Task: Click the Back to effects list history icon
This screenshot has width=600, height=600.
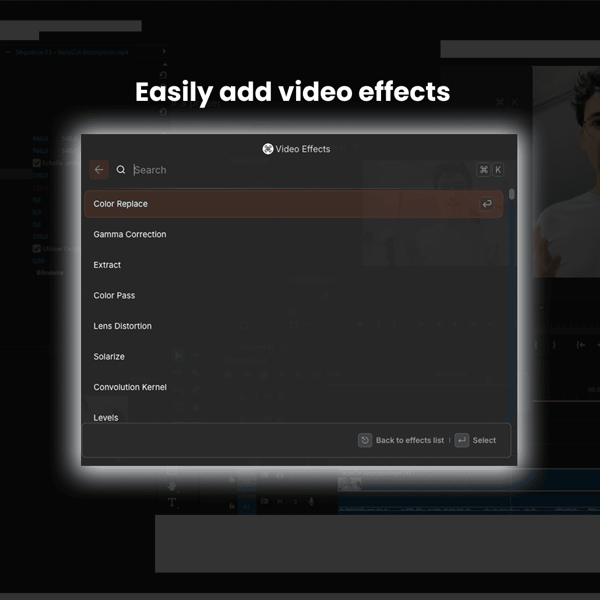Action: [x=365, y=440]
